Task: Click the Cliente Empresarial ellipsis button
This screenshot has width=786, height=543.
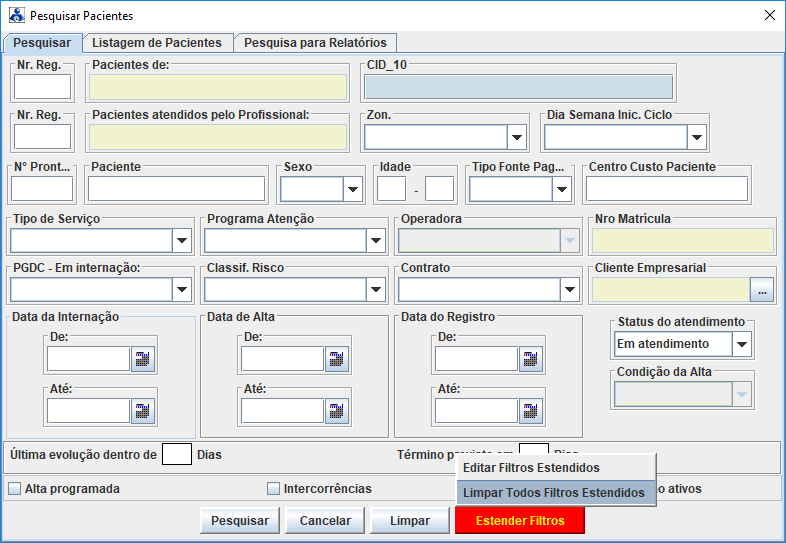Action: pos(762,290)
